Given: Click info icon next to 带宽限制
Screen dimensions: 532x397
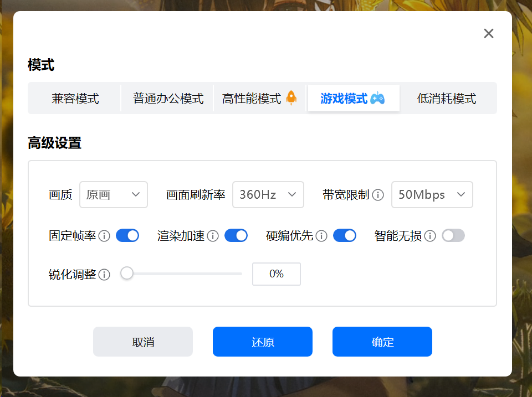Looking at the screenshot, I should pos(378,195).
